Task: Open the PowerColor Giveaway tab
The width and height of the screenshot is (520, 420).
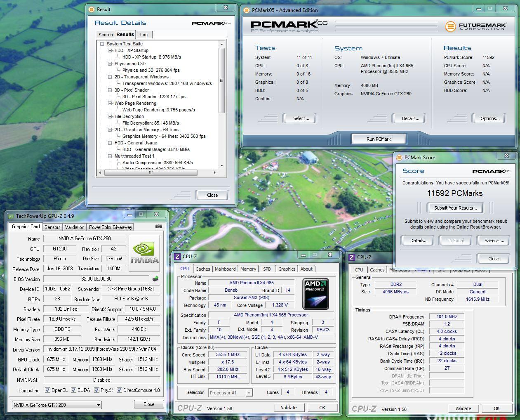Action: pos(111,227)
